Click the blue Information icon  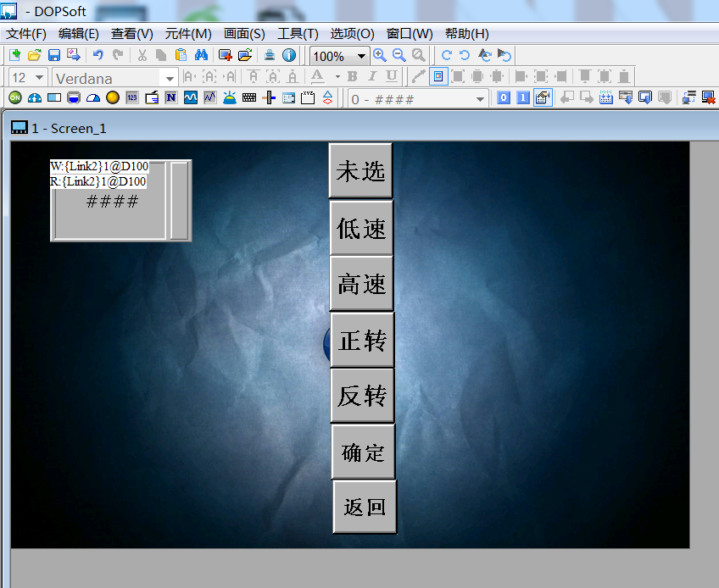click(289, 55)
